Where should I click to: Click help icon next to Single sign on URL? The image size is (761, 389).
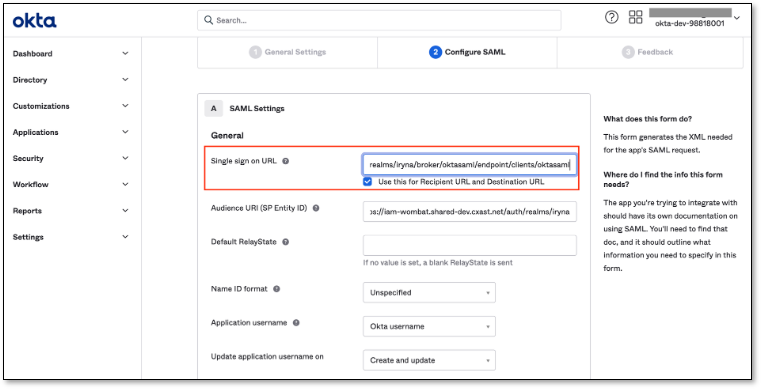[x=285, y=161]
